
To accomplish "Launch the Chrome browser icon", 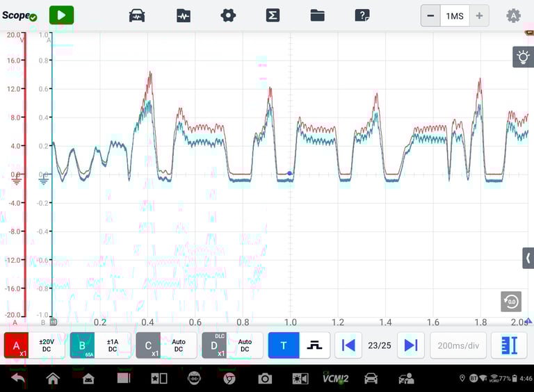I will 229,378.
